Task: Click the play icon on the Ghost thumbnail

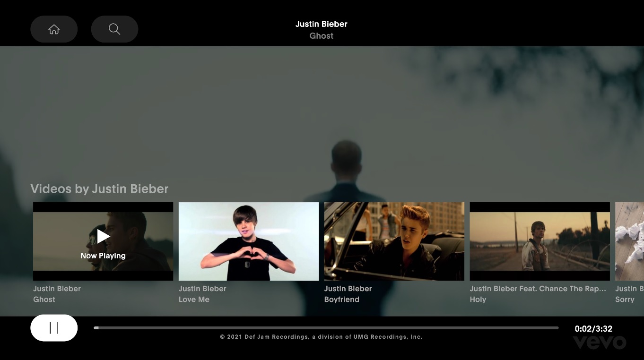Action: tap(104, 236)
